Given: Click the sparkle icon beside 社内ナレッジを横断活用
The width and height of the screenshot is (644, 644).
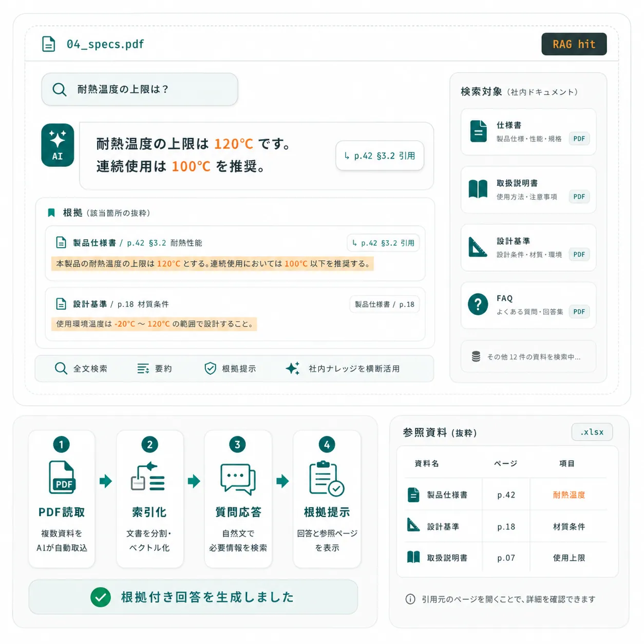Looking at the screenshot, I should (293, 368).
